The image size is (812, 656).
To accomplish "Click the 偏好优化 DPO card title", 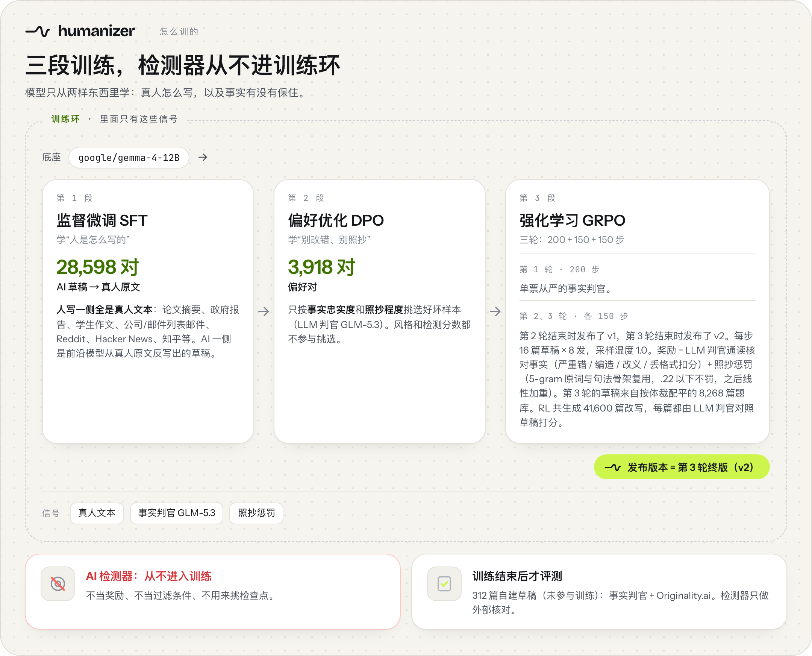I will click(336, 220).
